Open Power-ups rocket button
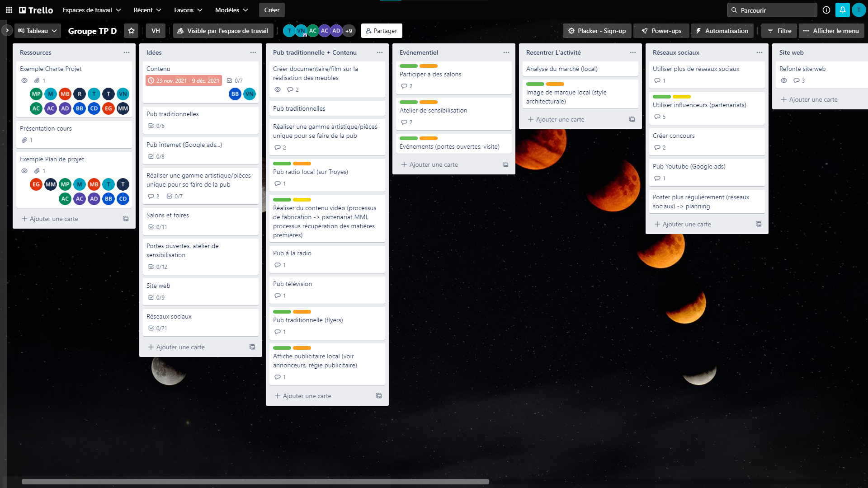This screenshot has height=488, width=868. click(x=661, y=31)
